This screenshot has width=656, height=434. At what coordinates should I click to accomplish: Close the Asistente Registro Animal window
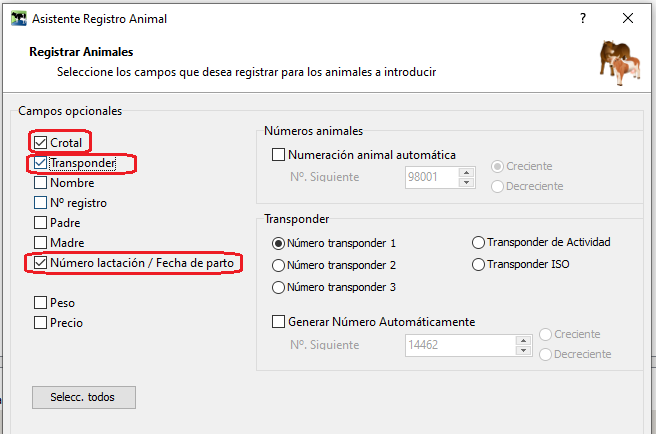click(628, 18)
